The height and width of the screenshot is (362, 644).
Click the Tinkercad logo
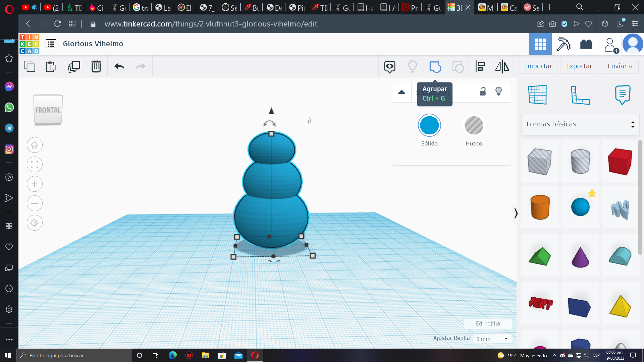[29, 44]
